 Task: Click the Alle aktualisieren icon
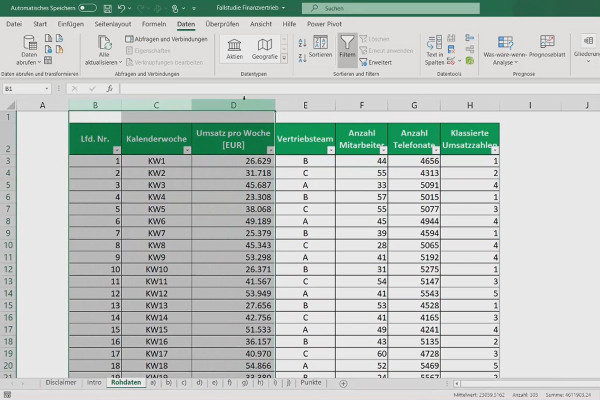[x=104, y=43]
